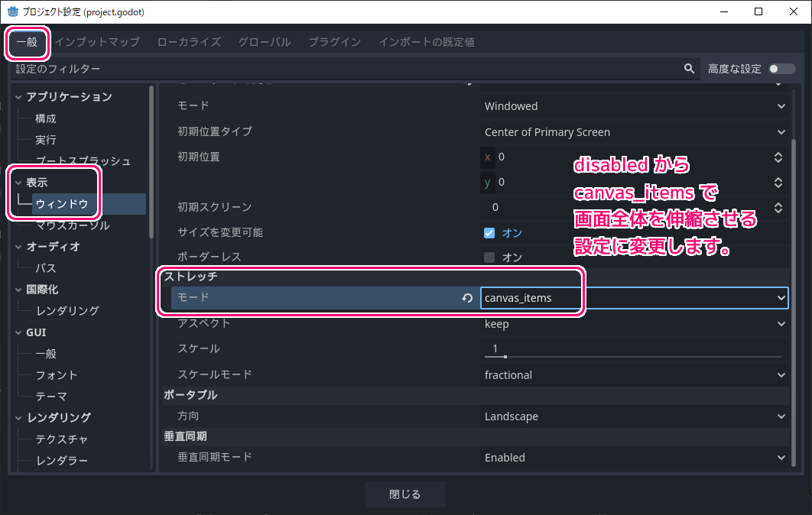Click the 垂直同期モード property label

point(214,457)
